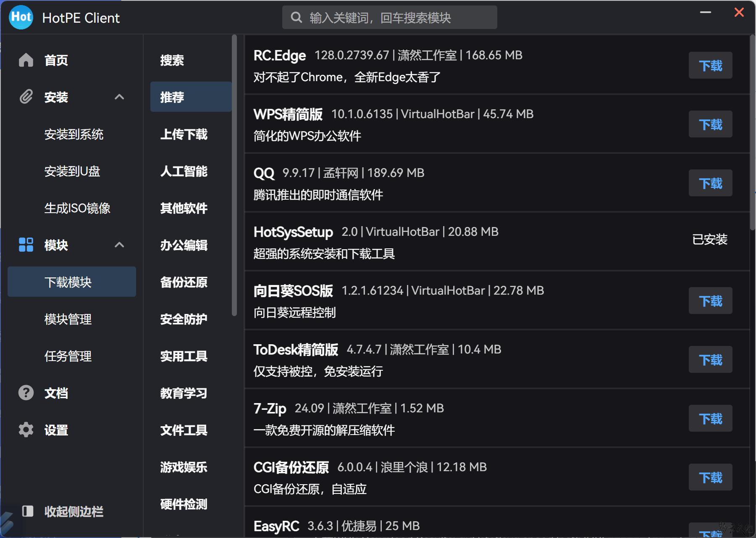The image size is (756, 538).
Task: Click the paperclip icon beside 安装
Action: point(26,97)
